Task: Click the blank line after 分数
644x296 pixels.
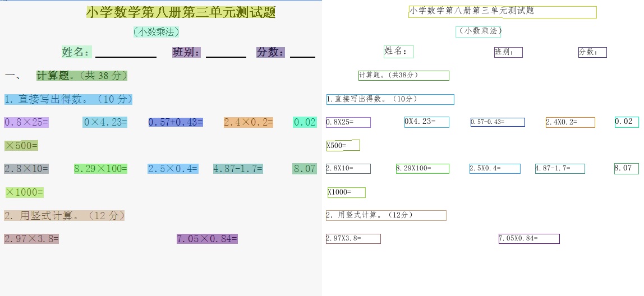Action: coord(302,53)
